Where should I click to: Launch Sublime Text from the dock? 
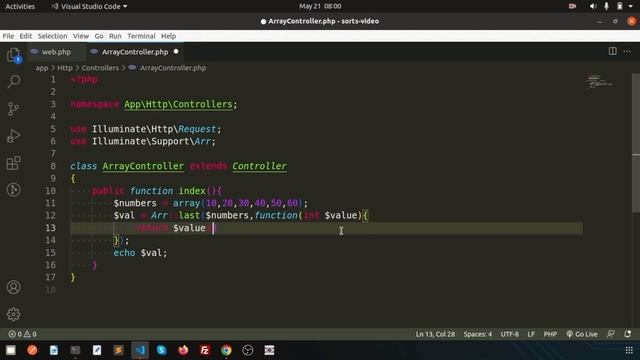coord(118,350)
